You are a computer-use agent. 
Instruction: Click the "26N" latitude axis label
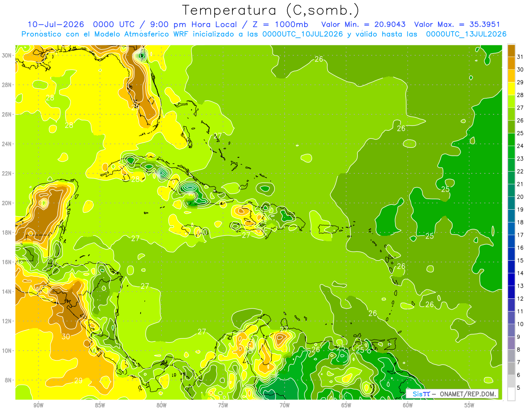point(7,114)
